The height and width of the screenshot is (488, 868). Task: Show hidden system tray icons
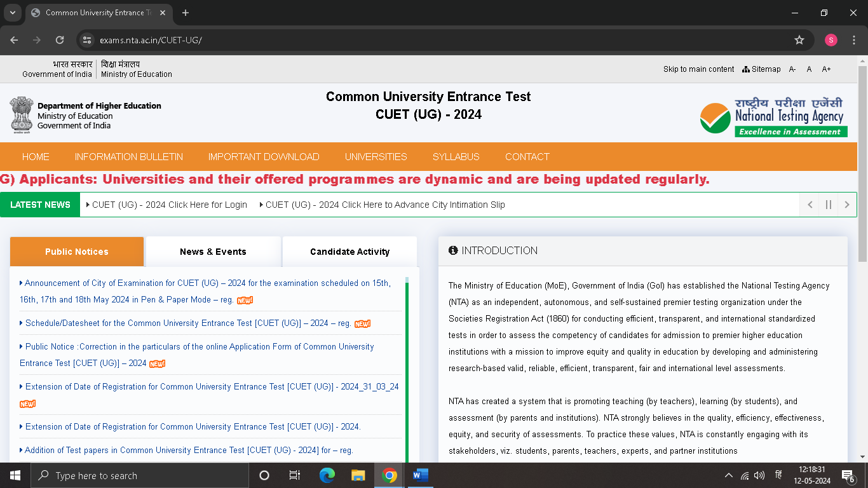(729, 475)
